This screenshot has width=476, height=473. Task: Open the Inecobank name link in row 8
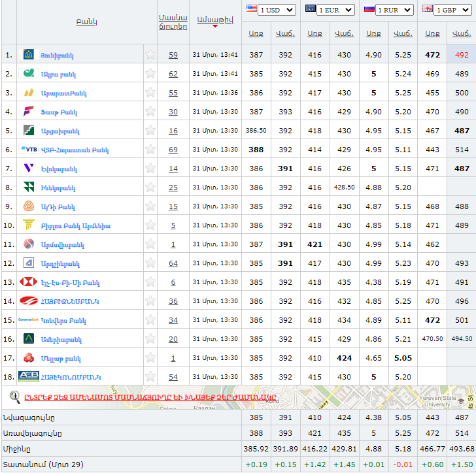[x=58, y=188]
